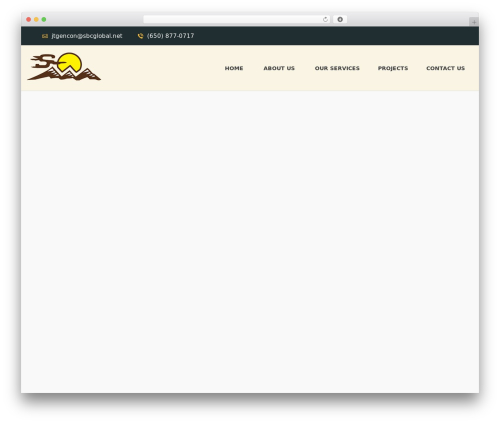Open the Contact Us page

click(x=445, y=68)
